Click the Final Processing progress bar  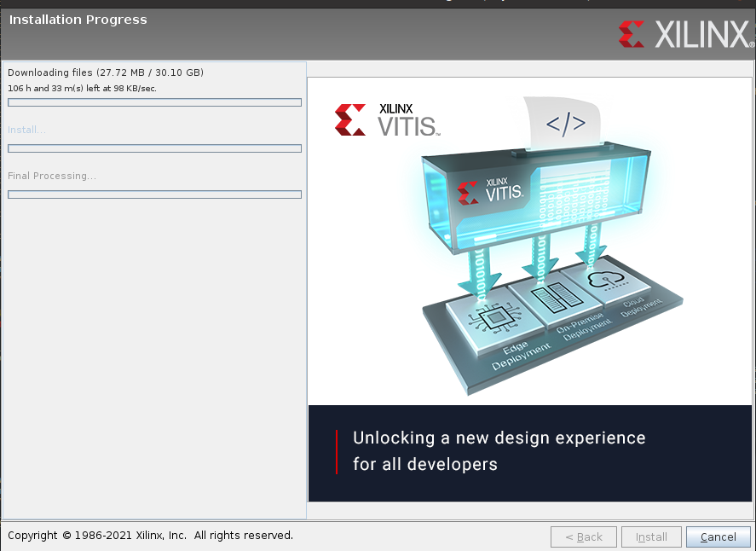[154, 194]
